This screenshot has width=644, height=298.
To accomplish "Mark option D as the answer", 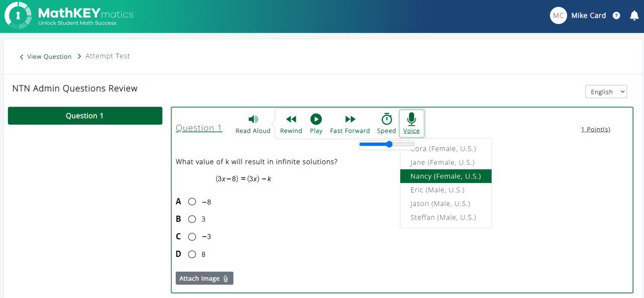I will [192, 254].
